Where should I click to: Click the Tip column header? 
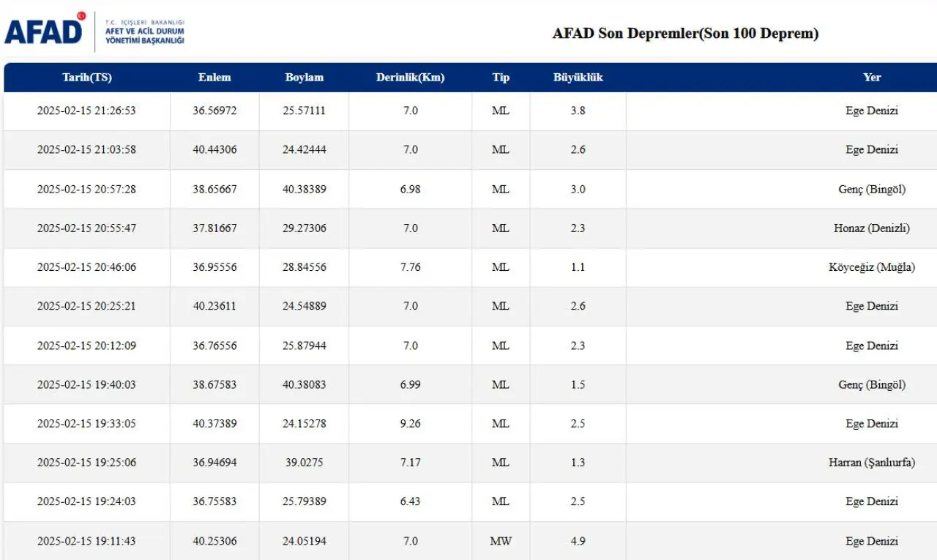pyautogui.click(x=501, y=78)
